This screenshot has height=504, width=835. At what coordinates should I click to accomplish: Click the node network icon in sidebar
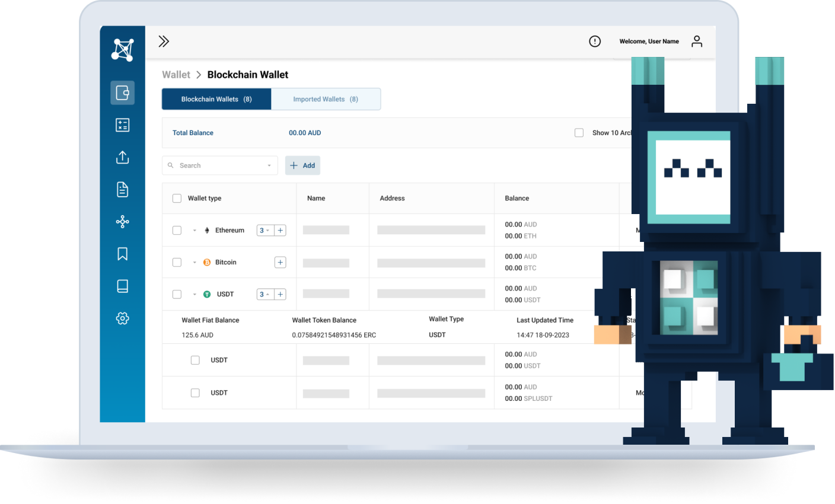point(122,221)
